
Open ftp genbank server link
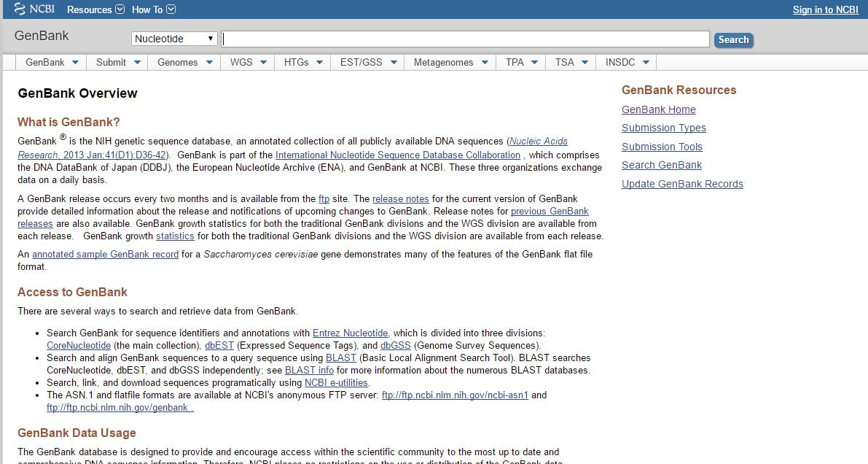point(120,408)
